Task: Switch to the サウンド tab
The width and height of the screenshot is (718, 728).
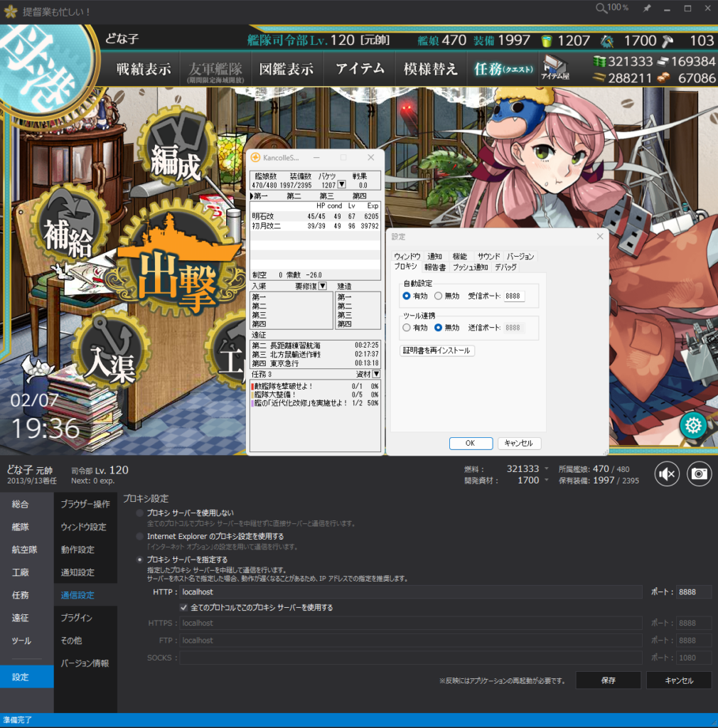Action: pyautogui.click(x=488, y=256)
